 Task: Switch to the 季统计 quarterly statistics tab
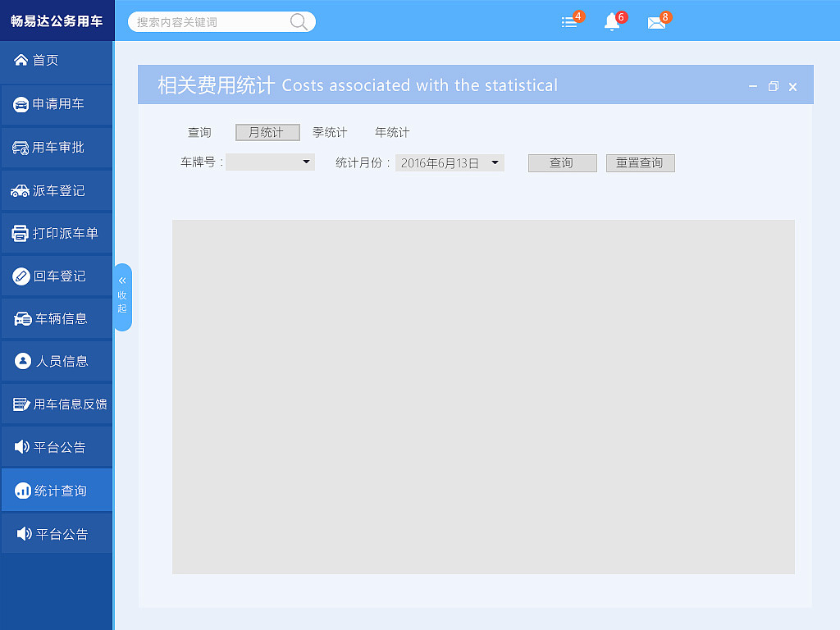(330, 132)
